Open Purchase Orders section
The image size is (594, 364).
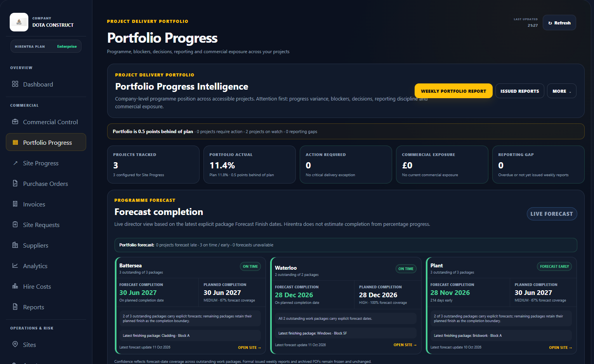46,184
